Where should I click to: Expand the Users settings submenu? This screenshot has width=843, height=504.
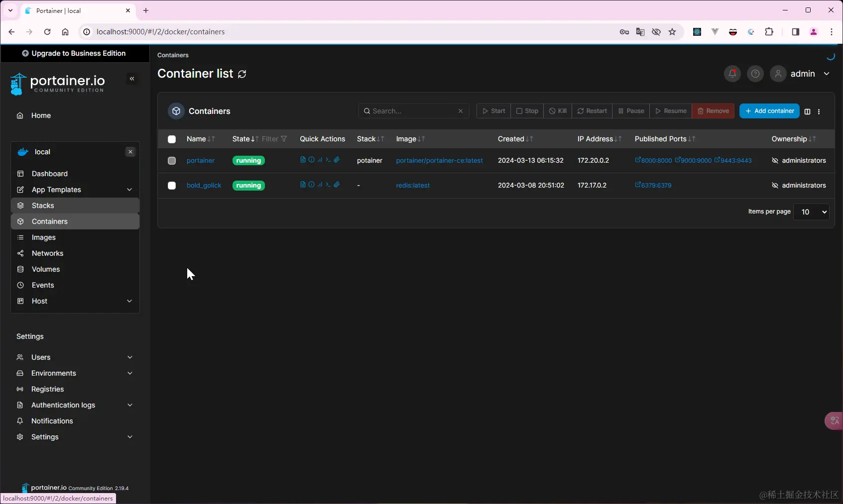click(x=130, y=357)
